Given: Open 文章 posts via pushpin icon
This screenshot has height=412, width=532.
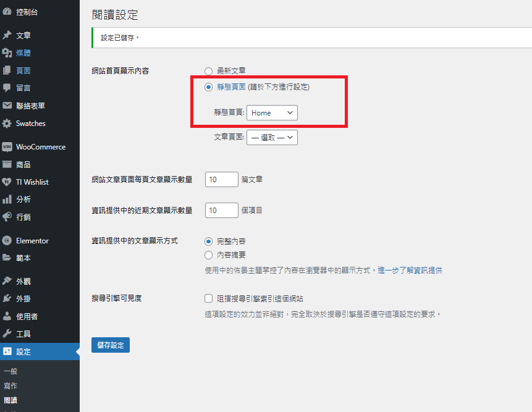Looking at the screenshot, I should pyautogui.click(x=7, y=35).
